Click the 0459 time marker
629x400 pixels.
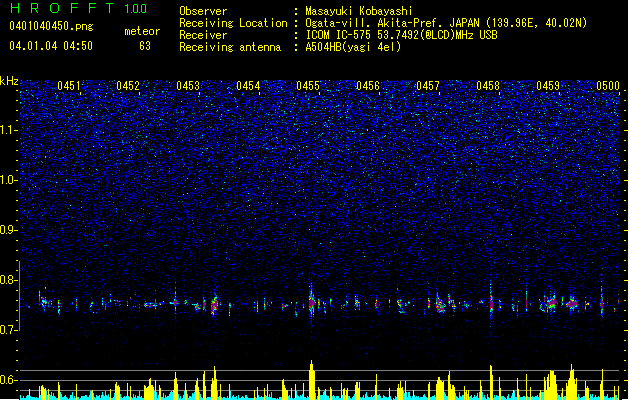(x=548, y=86)
